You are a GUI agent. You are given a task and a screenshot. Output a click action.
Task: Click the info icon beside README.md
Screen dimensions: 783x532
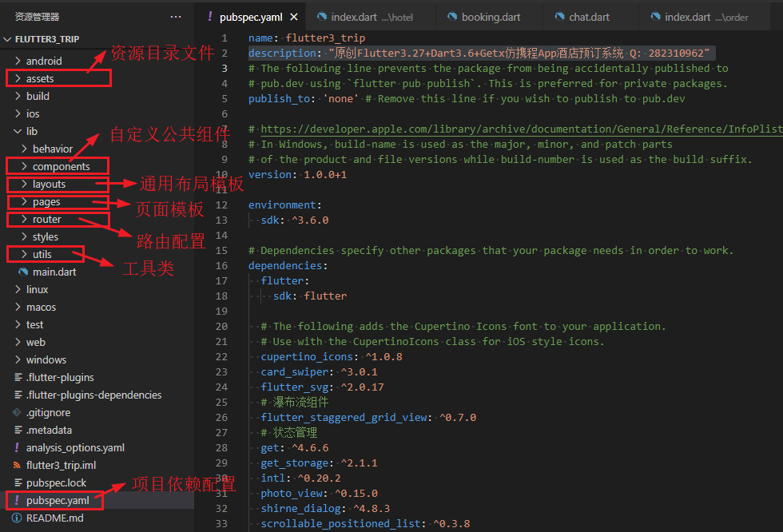point(17,518)
